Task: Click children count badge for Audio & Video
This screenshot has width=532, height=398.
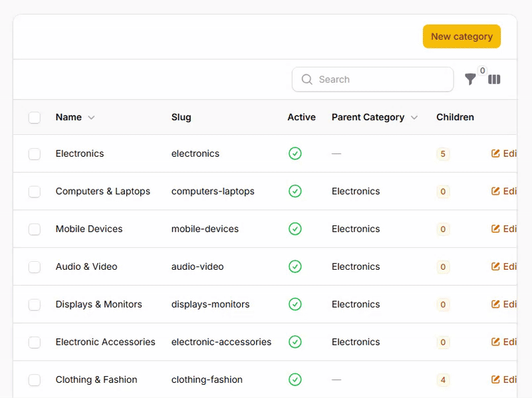Action: pyautogui.click(x=443, y=267)
